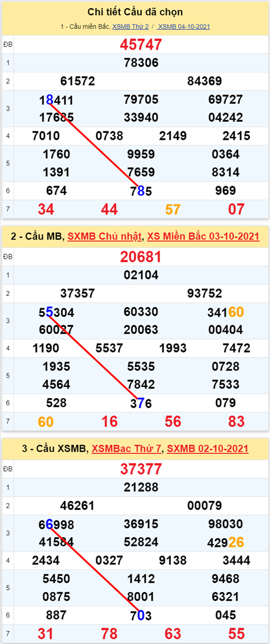Select first prize number 78306
The image size is (270, 644).
[141, 63]
